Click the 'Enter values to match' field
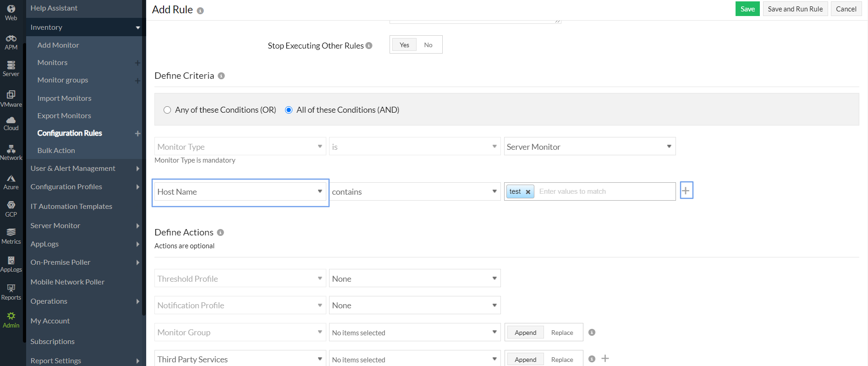The width and height of the screenshot is (868, 366). 604,191
